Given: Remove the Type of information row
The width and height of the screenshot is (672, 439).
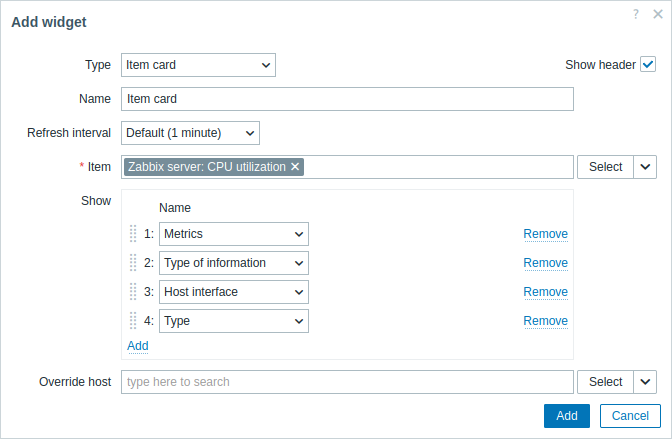Looking at the screenshot, I should (545, 263).
